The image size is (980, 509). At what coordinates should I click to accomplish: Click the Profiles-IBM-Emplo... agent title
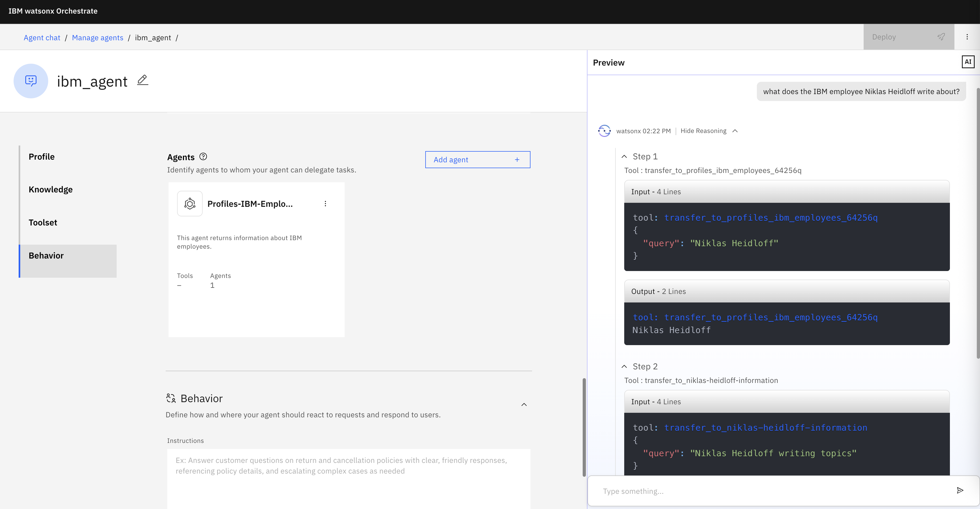pos(250,204)
